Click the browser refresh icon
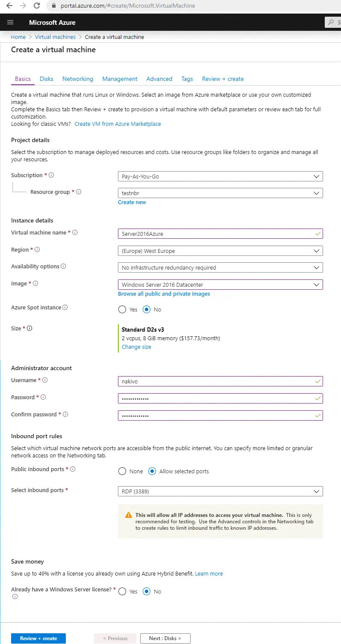Screen dimensions: 341x644 [x=38, y=6]
